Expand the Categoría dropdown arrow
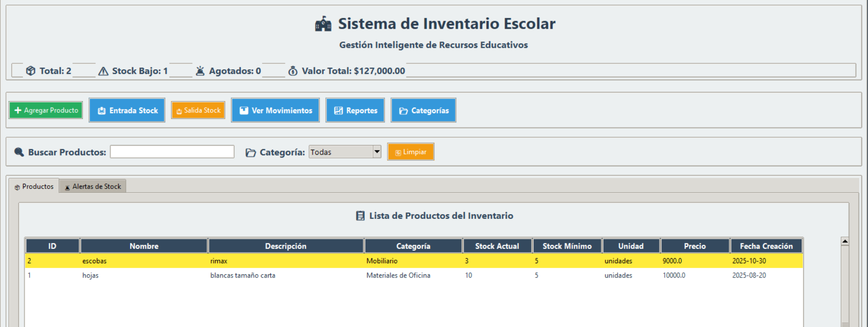The width and height of the screenshot is (868, 327). click(x=377, y=151)
